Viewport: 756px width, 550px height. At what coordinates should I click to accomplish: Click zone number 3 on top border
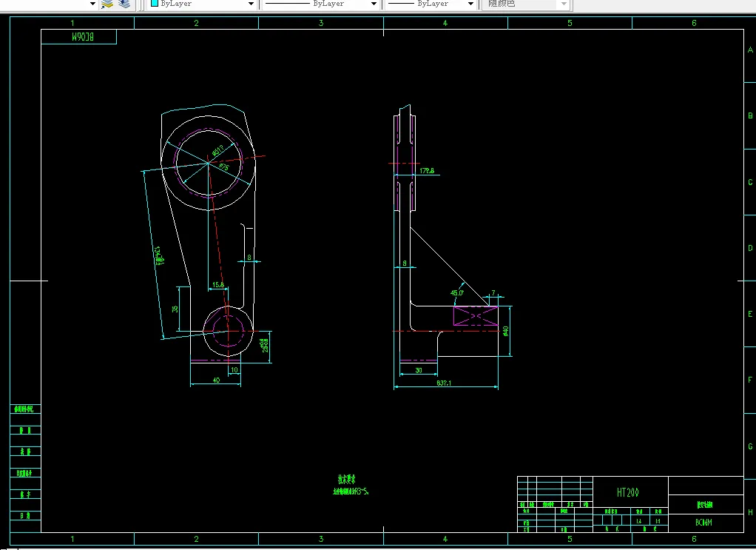pyautogui.click(x=320, y=23)
